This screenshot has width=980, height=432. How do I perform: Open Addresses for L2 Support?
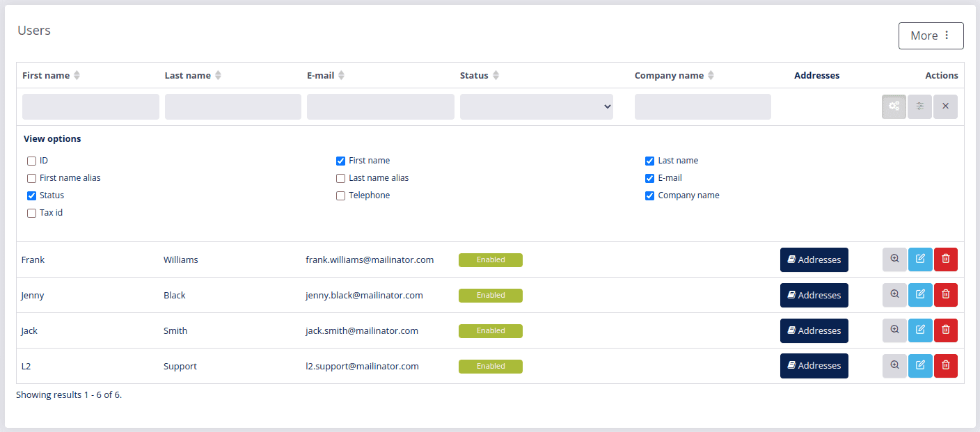814,366
